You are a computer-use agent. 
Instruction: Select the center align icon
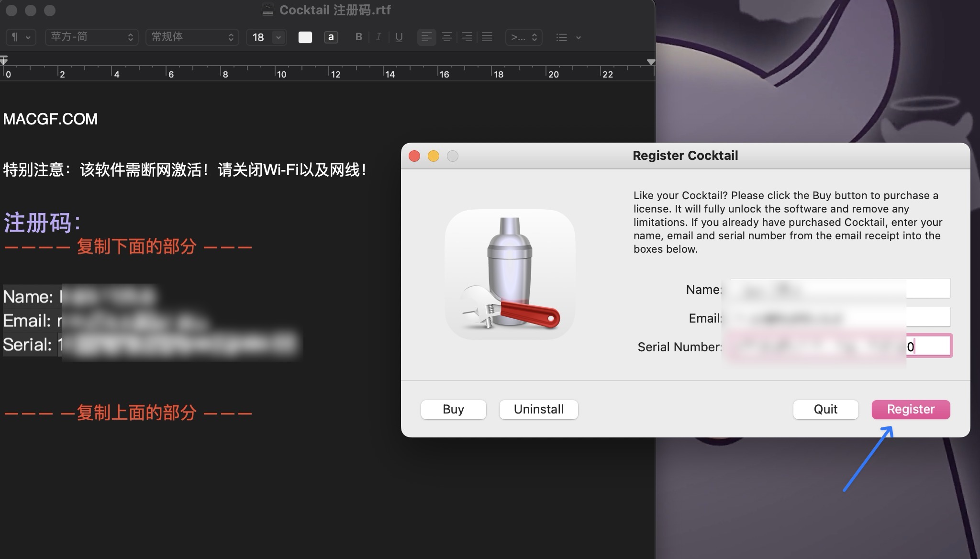coord(446,37)
